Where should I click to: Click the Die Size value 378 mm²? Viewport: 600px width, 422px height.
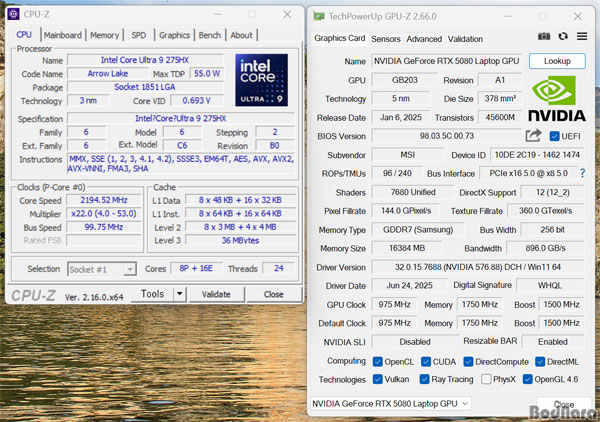[x=500, y=98]
